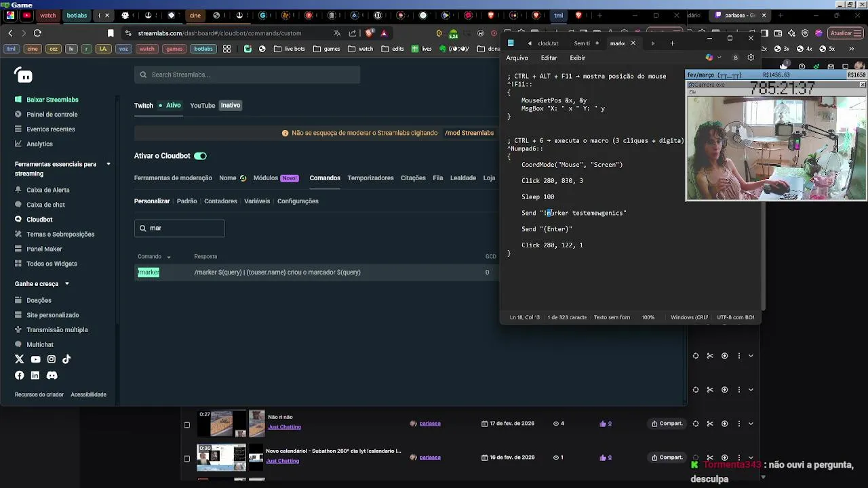
Task: Select the !marker command cell
Action: tap(149, 272)
